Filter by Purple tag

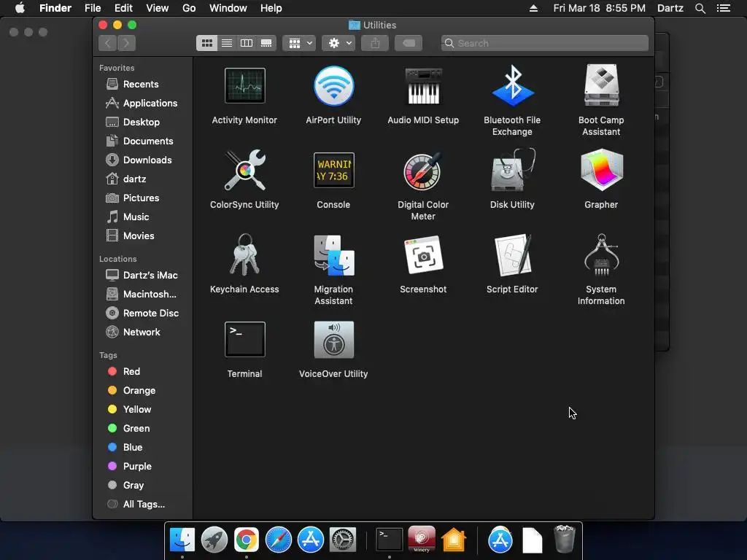[137, 467]
